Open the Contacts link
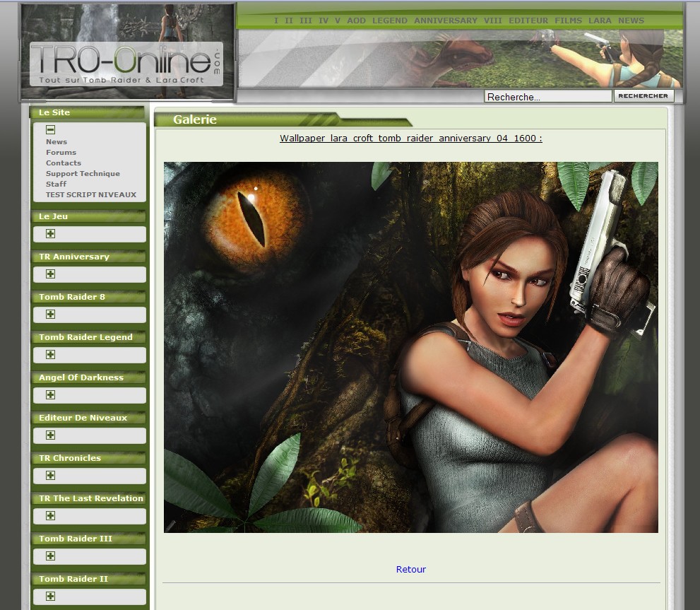The image size is (700, 610). 64,163
